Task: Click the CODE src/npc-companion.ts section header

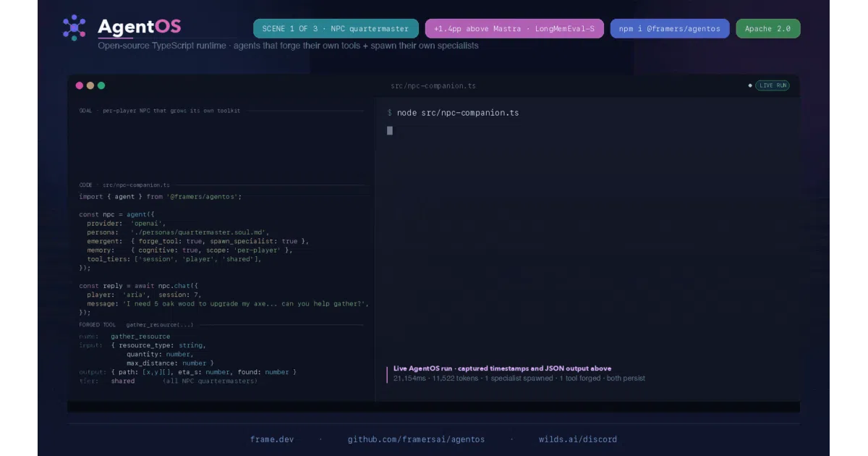Action: [124, 185]
